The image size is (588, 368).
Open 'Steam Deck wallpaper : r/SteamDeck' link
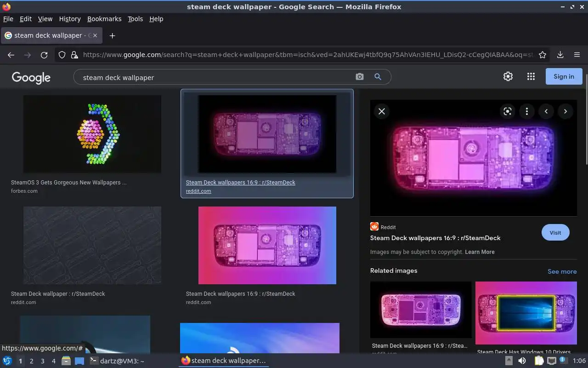(x=58, y=294)
